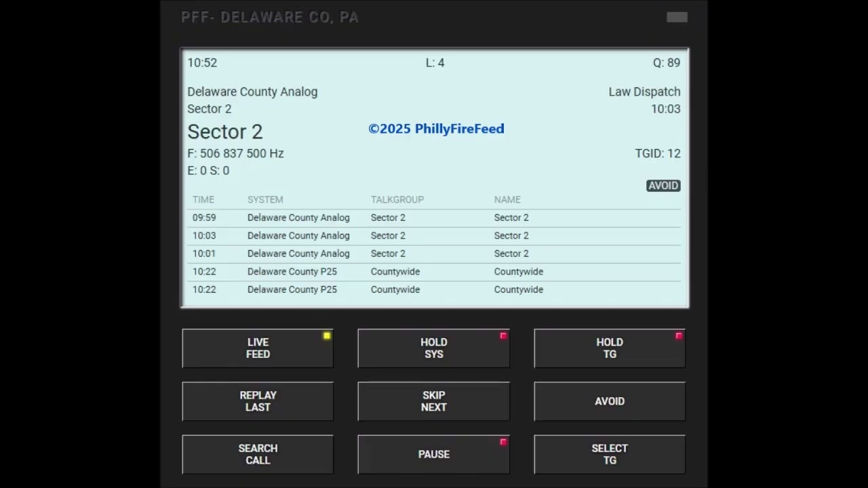Click the red LED on HOLD SYS
The width and height of the screenshot is (868, 488).
[x=503, y=335]
